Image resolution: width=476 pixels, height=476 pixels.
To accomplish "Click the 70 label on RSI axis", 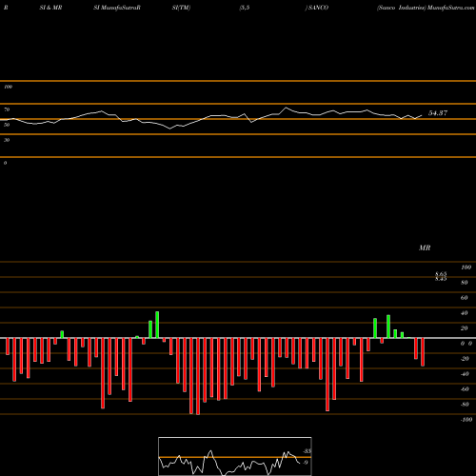I will point(7,109).
